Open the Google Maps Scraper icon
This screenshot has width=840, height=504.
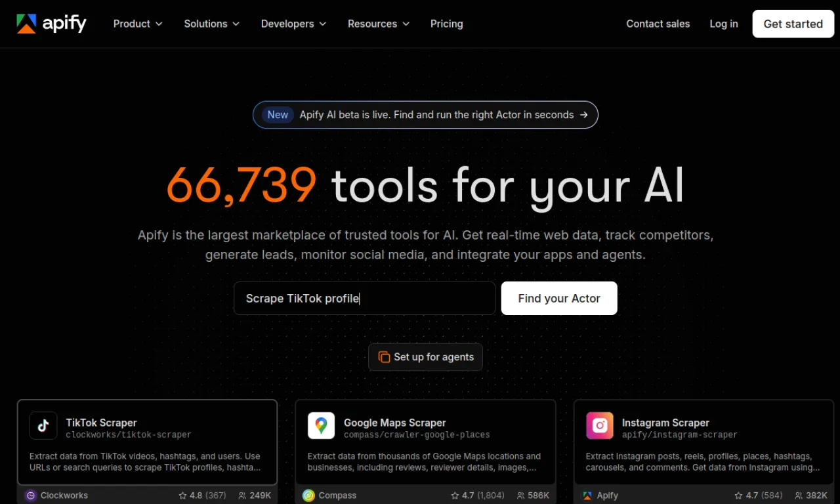pyautogui.click(x=322, y=426)
